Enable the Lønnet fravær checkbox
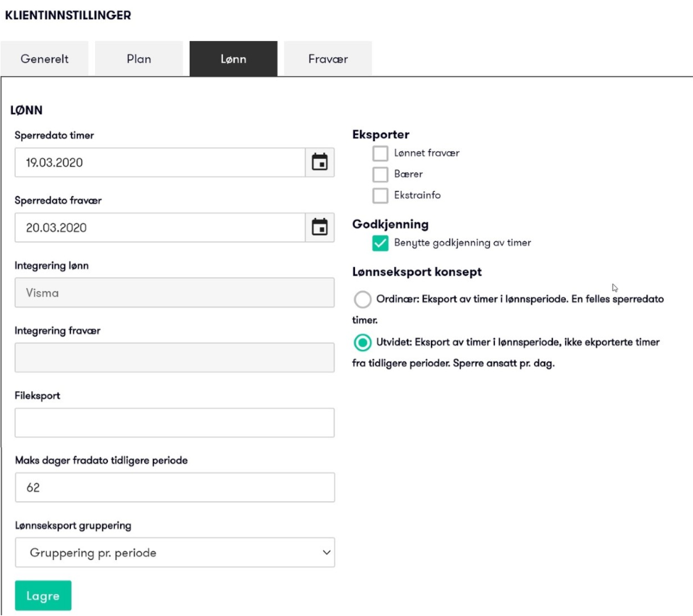Image resolution: width=693 pixels, height=616 pixels. coord(380,153)
